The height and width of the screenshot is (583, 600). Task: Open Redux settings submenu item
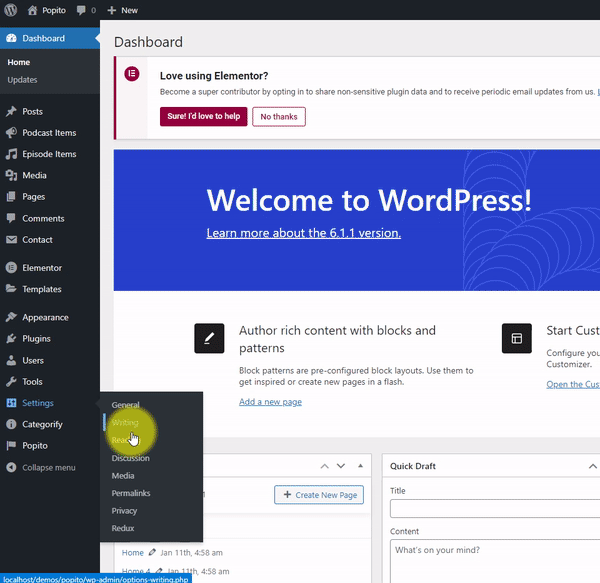click(123, 528)
